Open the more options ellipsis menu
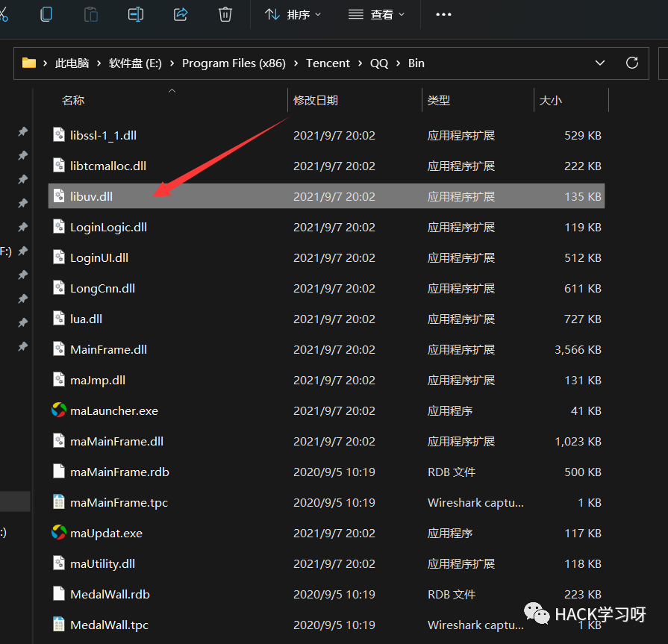The width and height of the screenshot is (668, 644). click(x=443, y=14)
